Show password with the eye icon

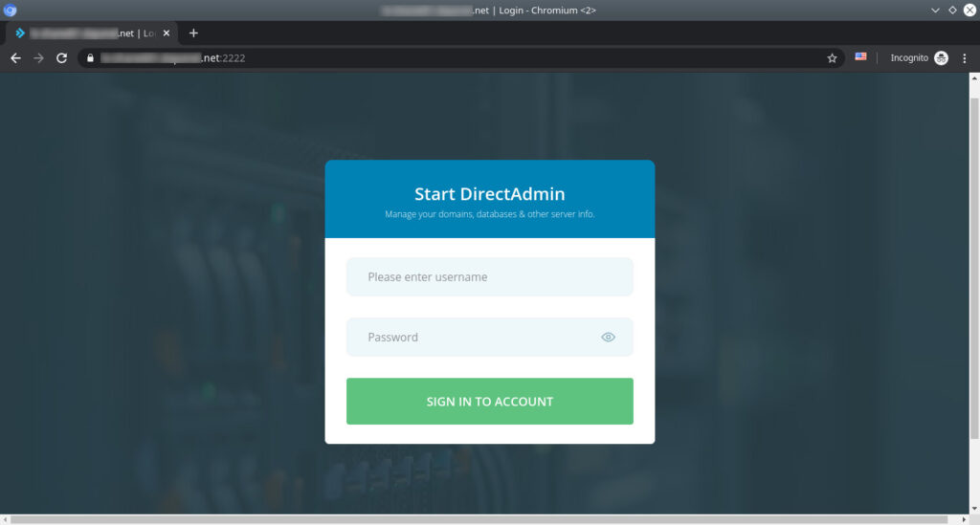coord(608,338)
